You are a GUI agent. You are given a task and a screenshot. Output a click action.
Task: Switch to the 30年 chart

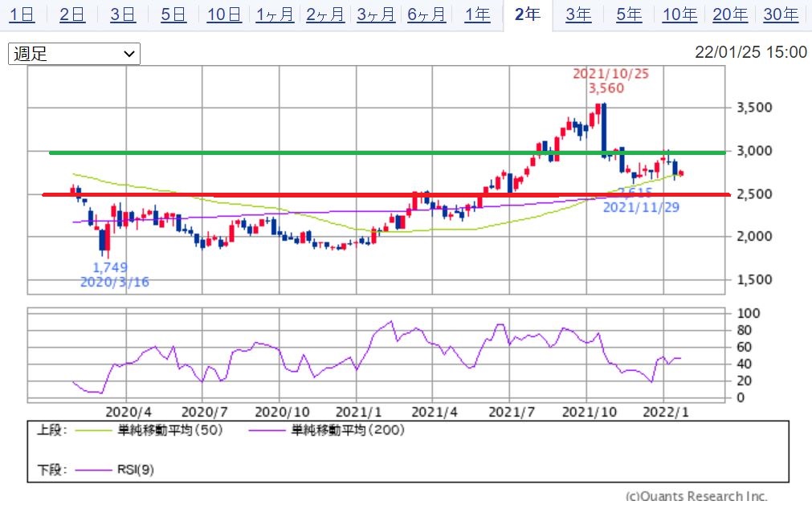pos(781,14)
